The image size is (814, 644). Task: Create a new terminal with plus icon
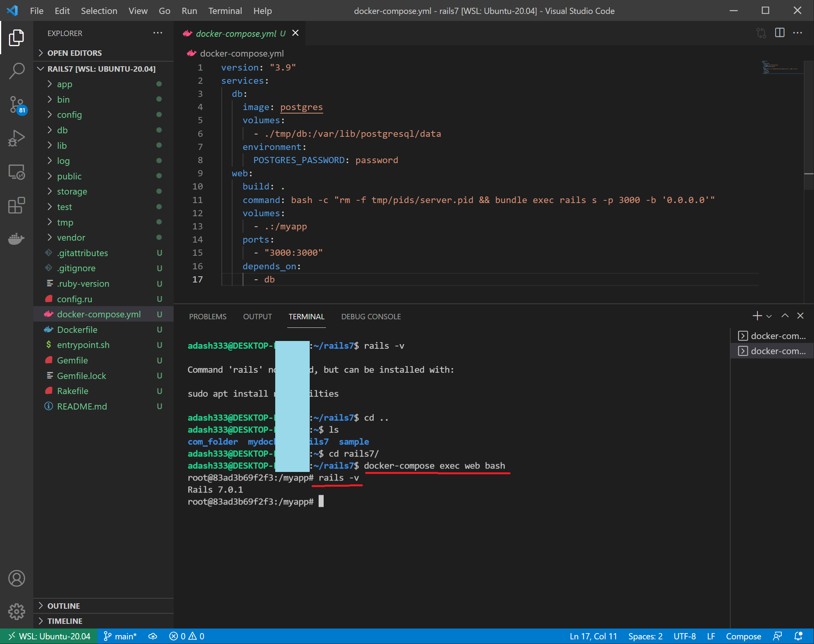tap(757, 316)
